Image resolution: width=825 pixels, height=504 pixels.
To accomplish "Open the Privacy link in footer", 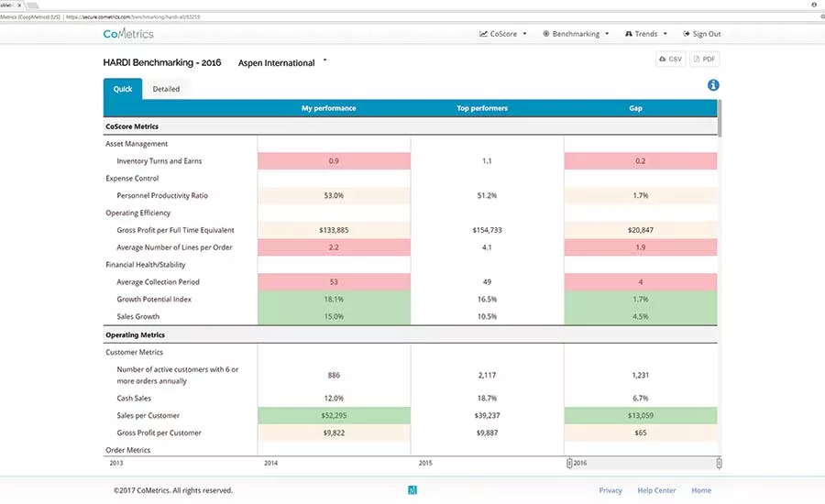I will pos(610,490).
